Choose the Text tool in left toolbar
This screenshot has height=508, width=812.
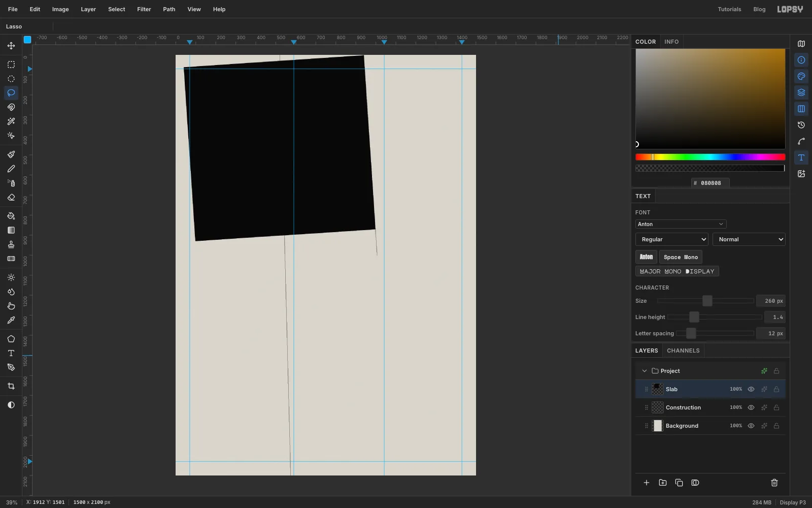tap(11, 353)
